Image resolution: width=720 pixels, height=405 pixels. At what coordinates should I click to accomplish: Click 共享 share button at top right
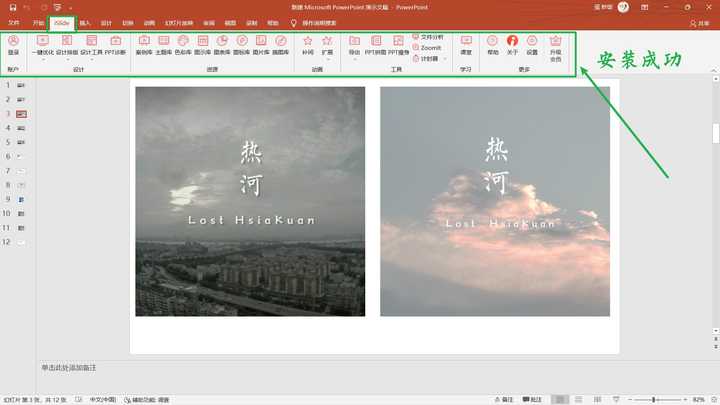699,23
